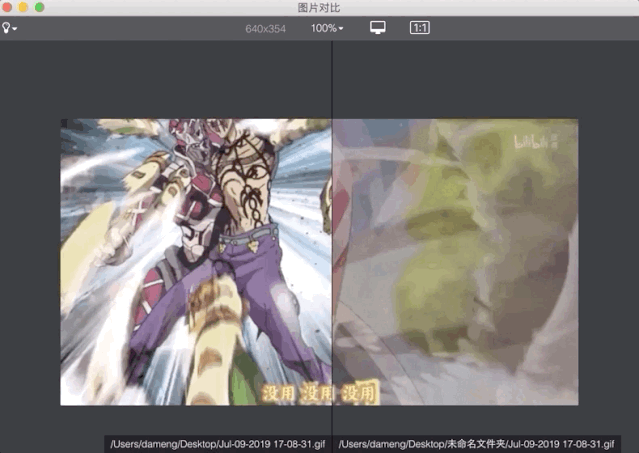
Task: Open the lightbulb background dropdown
Action: click(9, 28)
